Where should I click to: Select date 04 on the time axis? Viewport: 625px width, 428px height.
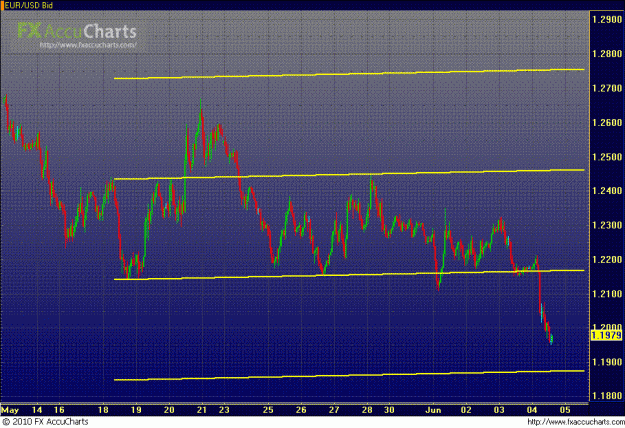point(532,410)
